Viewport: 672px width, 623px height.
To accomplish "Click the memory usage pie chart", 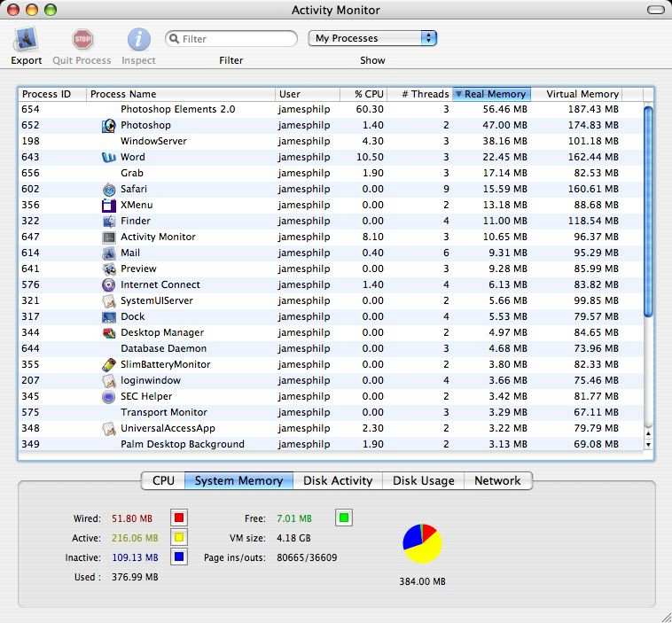I will 422,544.
